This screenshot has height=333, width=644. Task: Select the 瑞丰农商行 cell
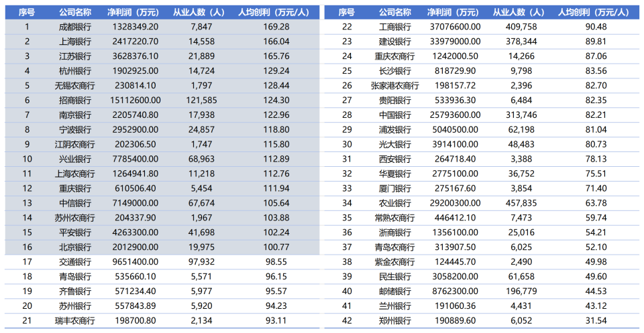(x=74, y=321)
